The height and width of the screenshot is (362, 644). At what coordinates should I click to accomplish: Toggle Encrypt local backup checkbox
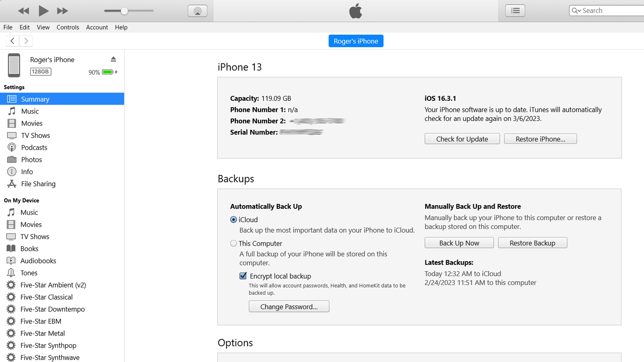(x=243, y=276)
